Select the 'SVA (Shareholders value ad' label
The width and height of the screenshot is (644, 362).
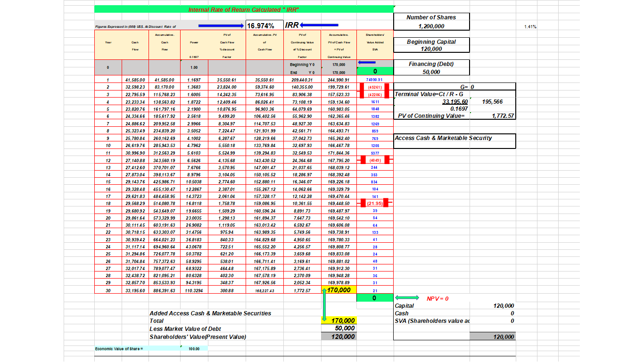point(432,321)
